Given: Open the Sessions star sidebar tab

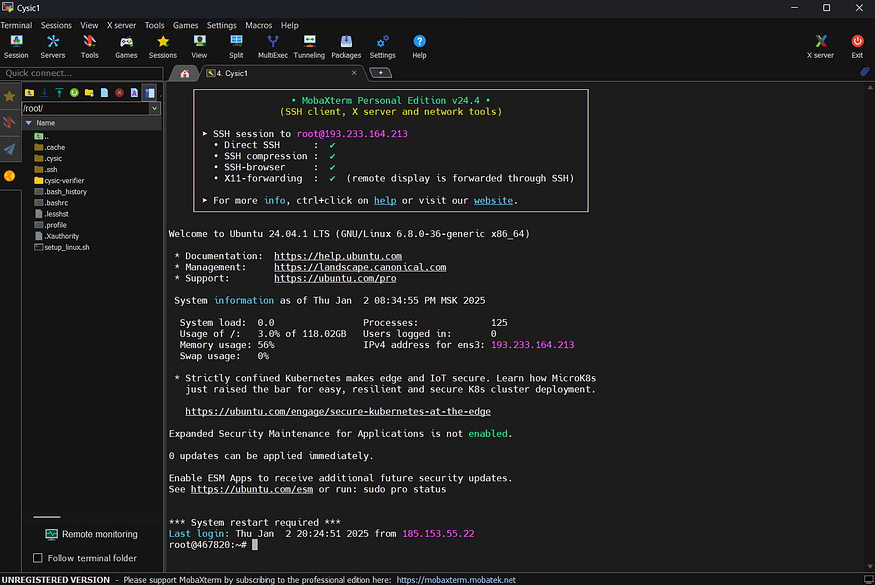Looking at the screenshot, I should [9, 97].
